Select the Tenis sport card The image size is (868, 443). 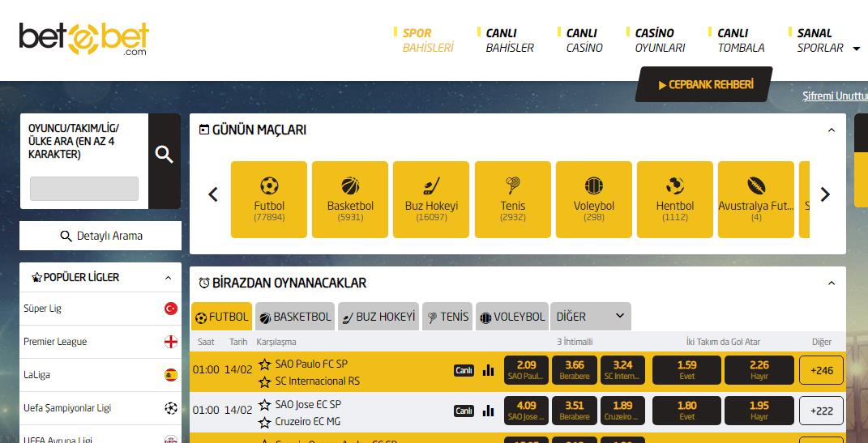coord(512,200)
